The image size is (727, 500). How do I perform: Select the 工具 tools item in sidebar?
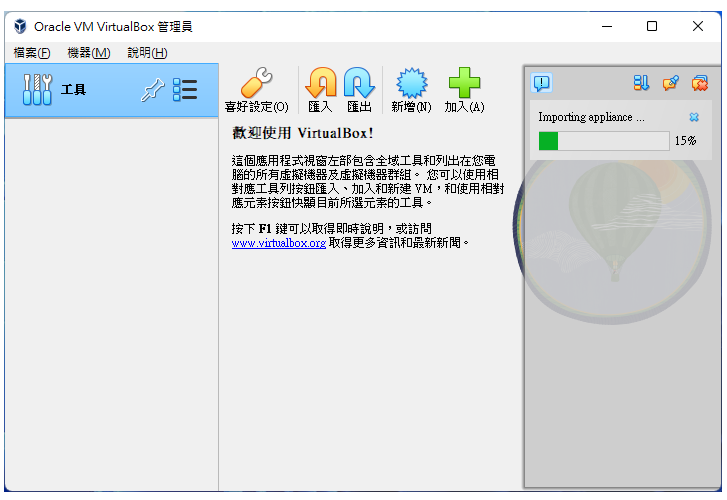click(111, 90)
